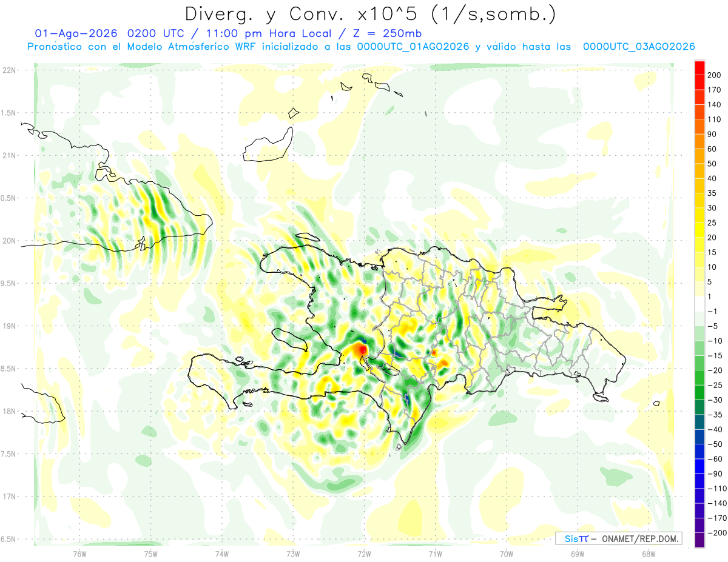Viewport: 728px width, 562px height.
Task: Click the dark purple bottom color bar segment
Action: coord(699,540)
